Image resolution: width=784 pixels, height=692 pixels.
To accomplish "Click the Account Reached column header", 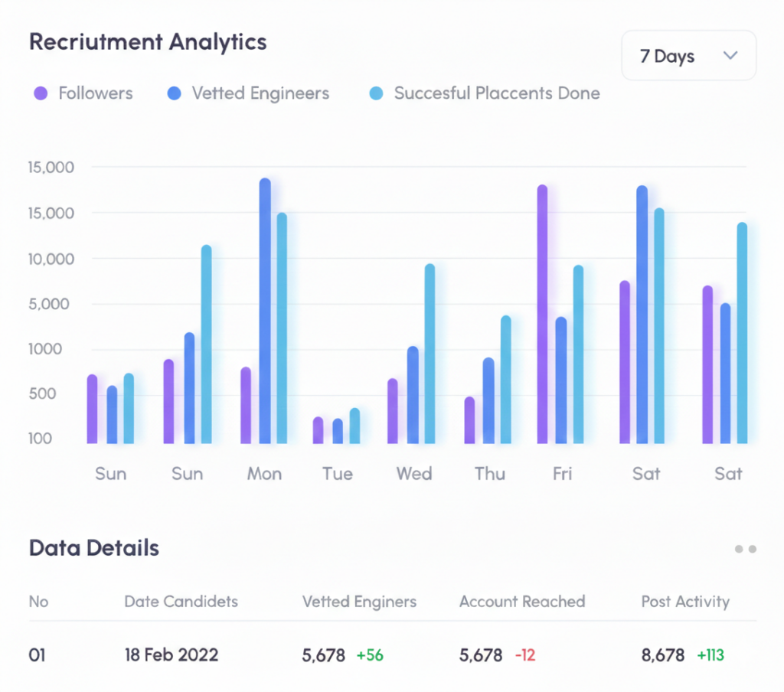I will coord(522,602).
